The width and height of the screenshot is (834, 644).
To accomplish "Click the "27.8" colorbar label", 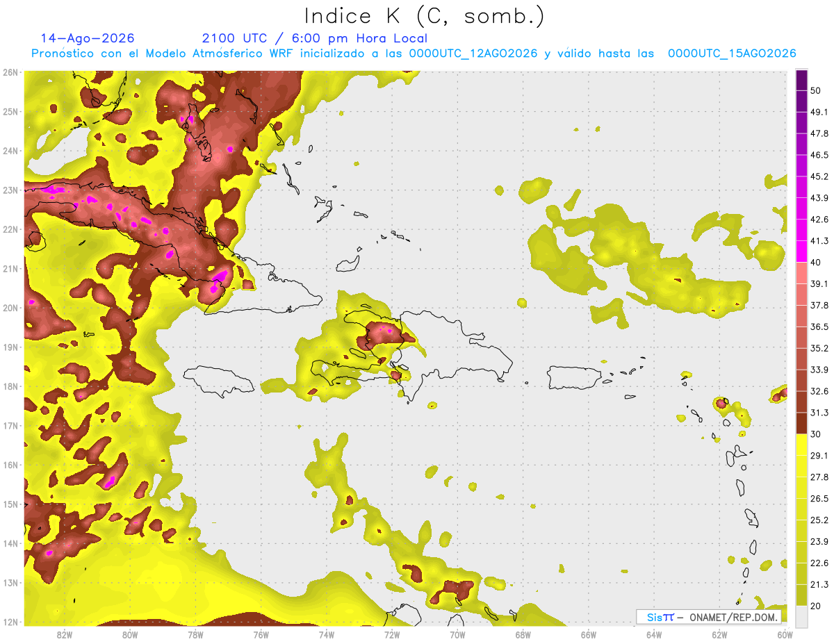I will [819, 477].
